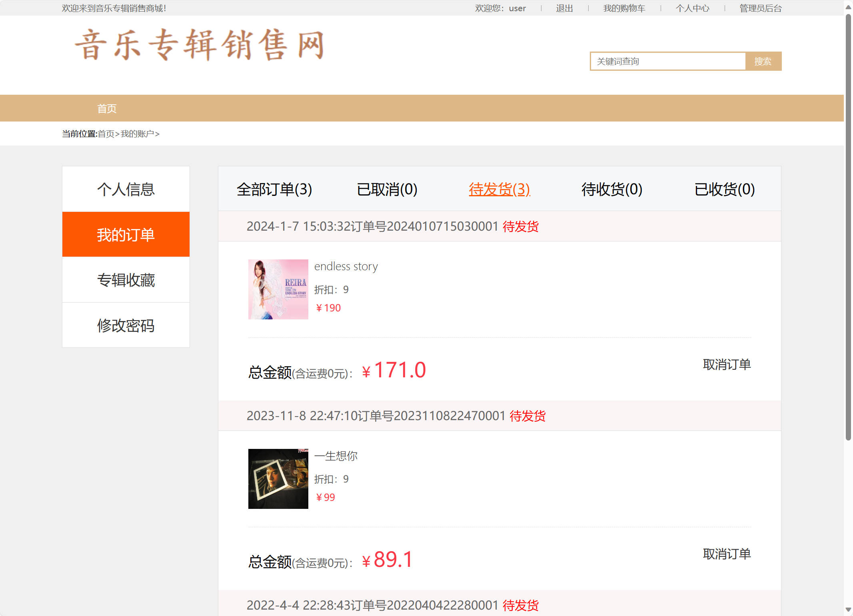Screen dimensions: 853x616
Task: Click 退出 to log out
Action: click(x=564, y=8)
